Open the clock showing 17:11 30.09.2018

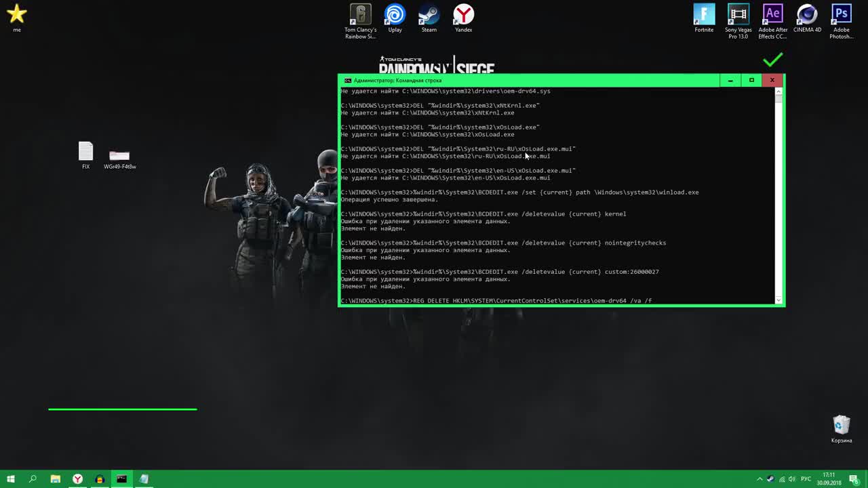point(829,479)
